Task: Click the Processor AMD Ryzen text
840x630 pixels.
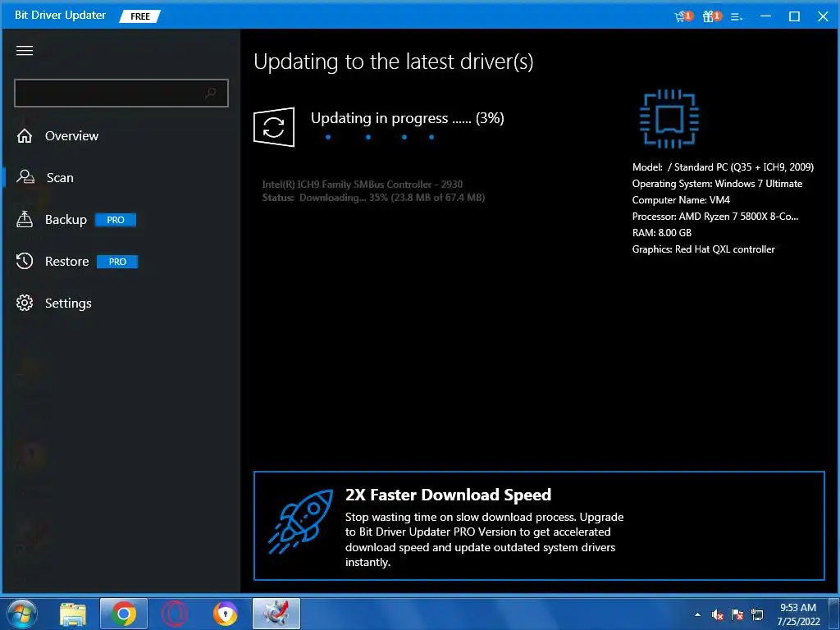Action: pos(715,217)
